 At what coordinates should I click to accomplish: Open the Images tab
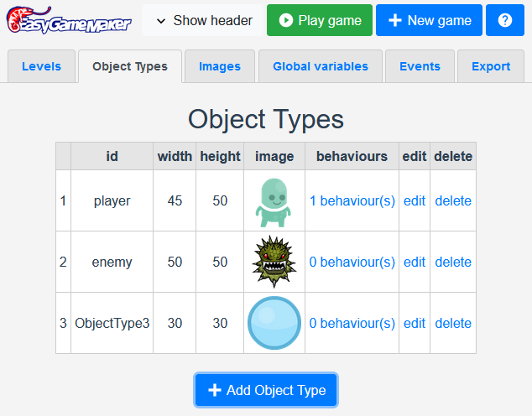220,66
